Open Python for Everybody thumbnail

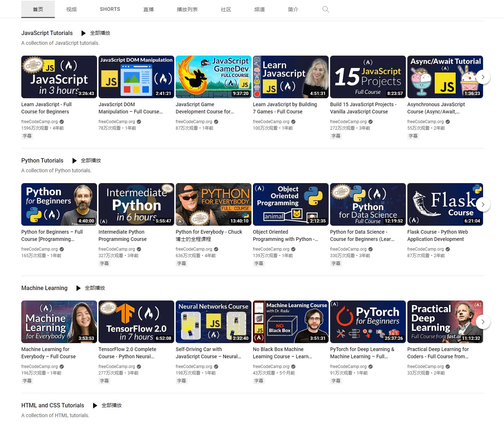(x=214, y=204)
